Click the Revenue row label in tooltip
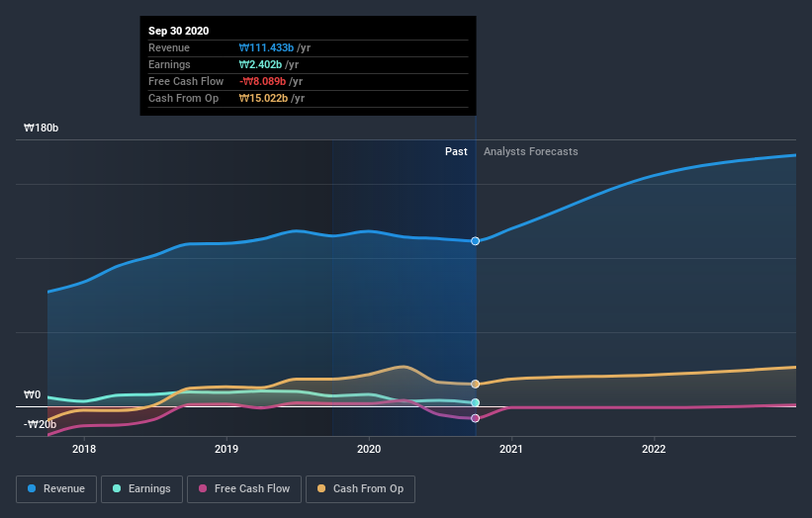This screenshot has height=518, width=812. click(169, 47)
